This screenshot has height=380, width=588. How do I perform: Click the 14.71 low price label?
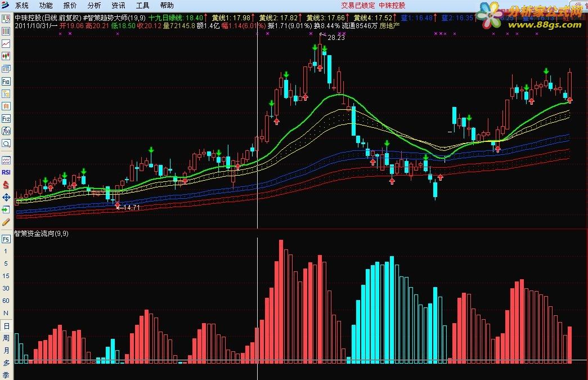[x=131, y=207]
